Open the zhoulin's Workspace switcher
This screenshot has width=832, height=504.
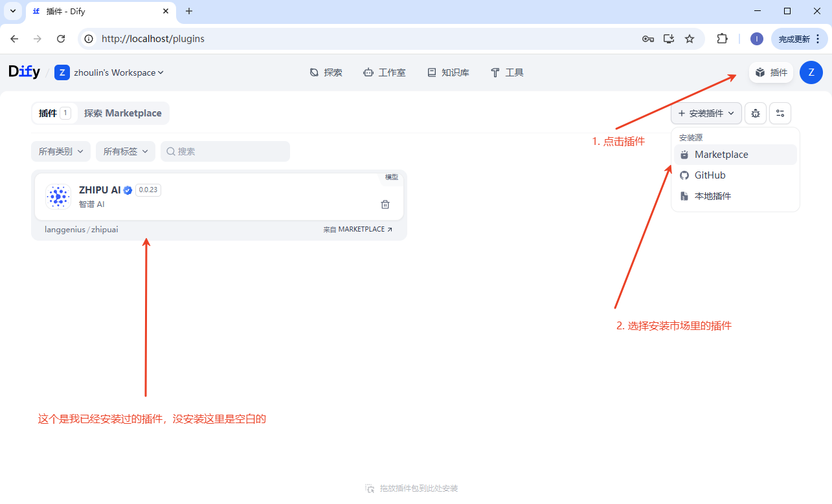pyautogui.click(x=110, y=72)
